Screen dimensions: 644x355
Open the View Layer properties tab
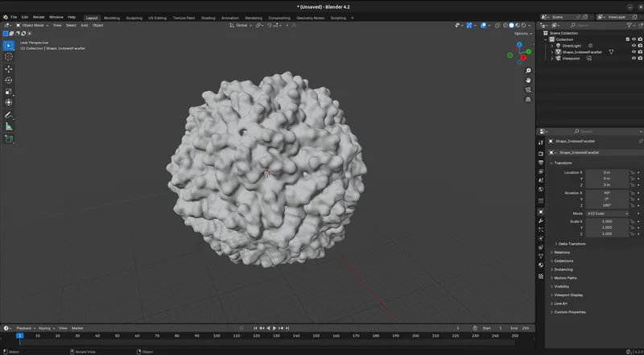point(541,171)
